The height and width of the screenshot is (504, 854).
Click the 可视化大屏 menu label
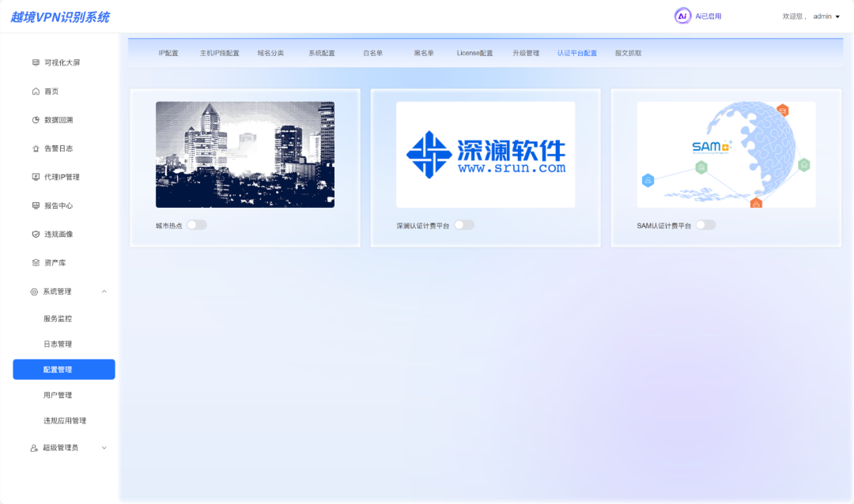[62, 62]
